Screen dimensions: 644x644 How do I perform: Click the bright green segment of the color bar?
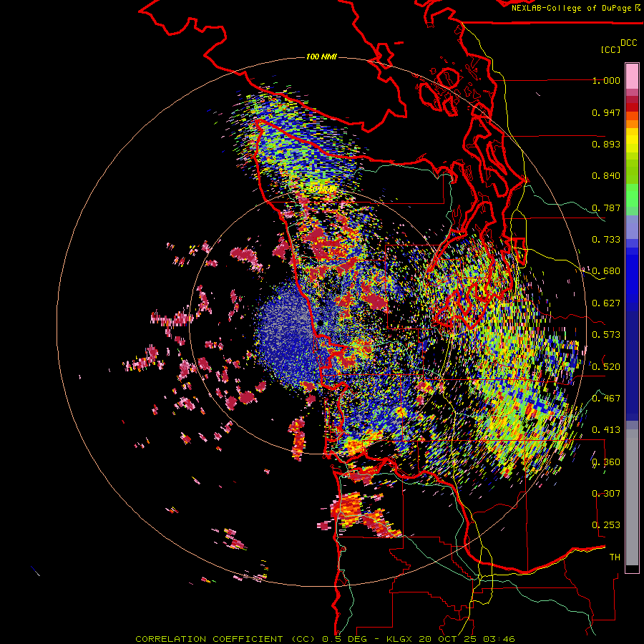[x=632, y=195]
